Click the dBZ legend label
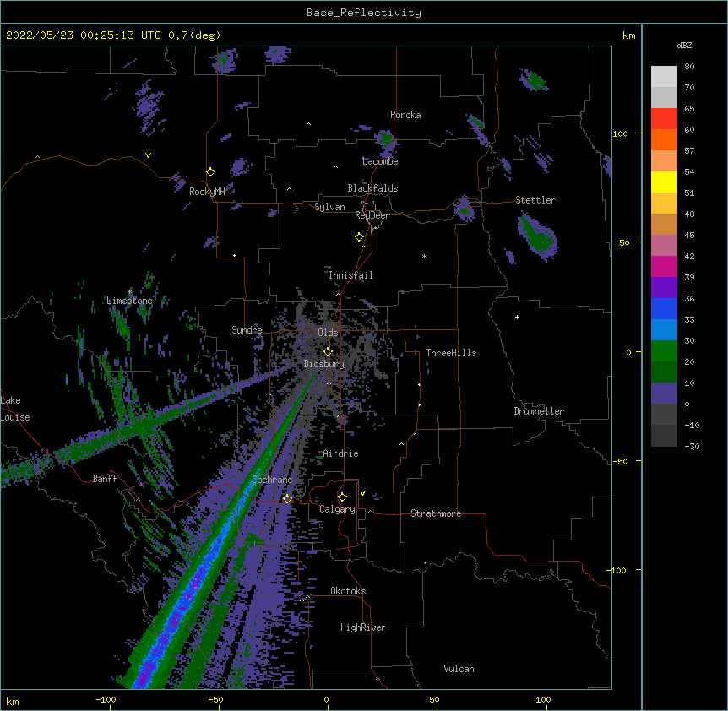This screenshot has width=728, height=711. click(x=684, y=46)
